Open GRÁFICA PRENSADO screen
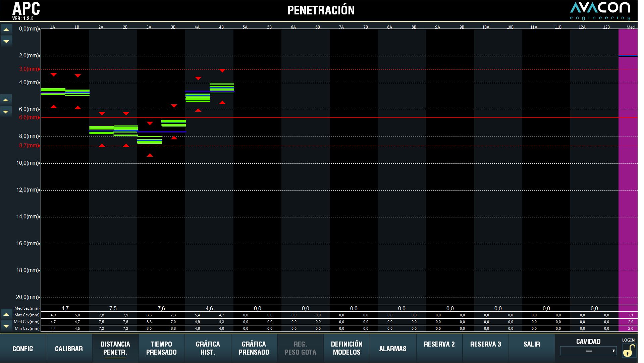644x363 pixels. click(254, 348)
